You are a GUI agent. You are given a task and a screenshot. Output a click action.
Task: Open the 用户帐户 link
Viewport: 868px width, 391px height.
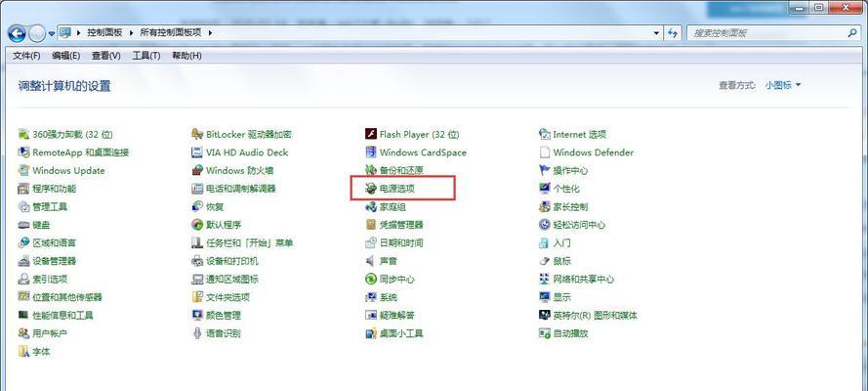[x=50, y=333]
